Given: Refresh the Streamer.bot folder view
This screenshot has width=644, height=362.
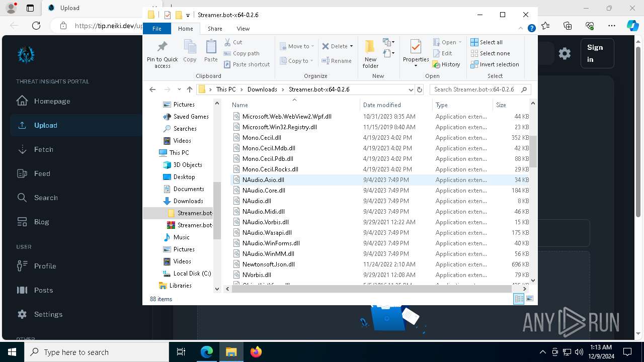Looking at the screenshot, I should [420, 89].
